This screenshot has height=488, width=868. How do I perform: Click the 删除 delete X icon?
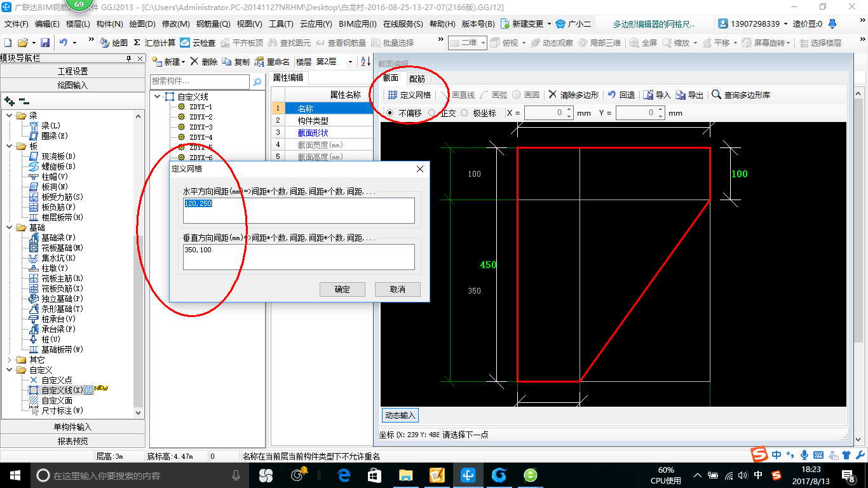click(x=194, y=62)
